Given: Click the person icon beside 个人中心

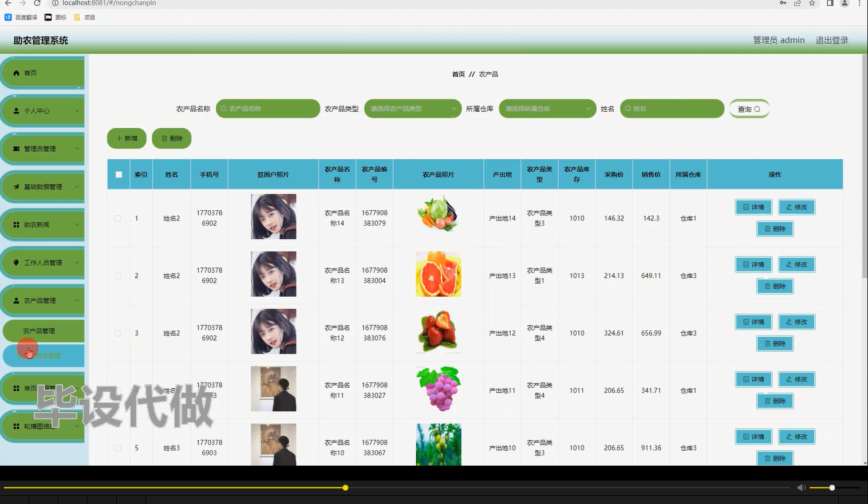Looking at the screenshot, I should 17,111.
